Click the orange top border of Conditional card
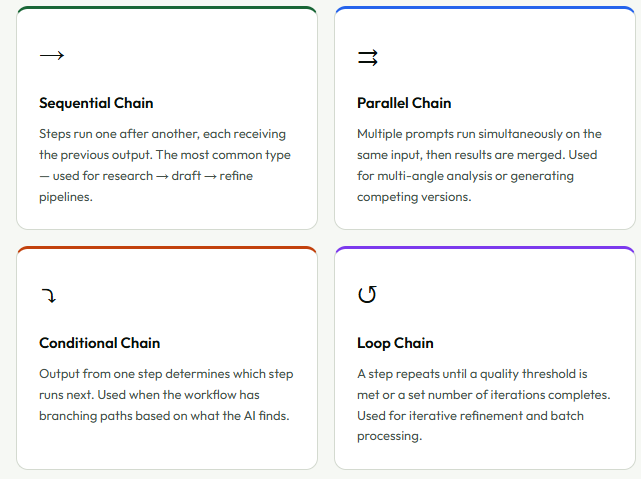 (x=167, y=248)
